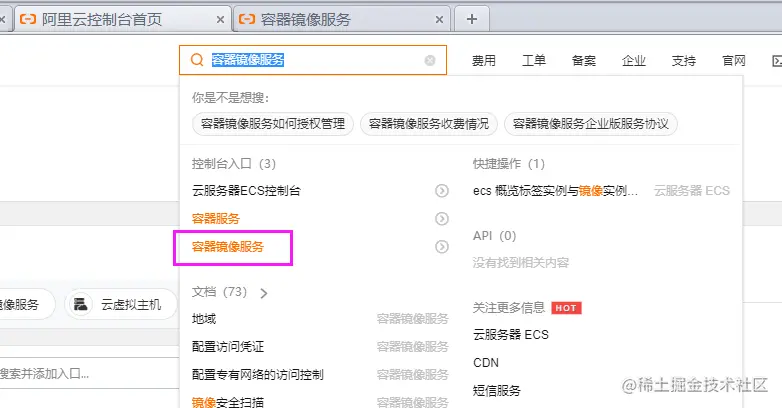This screenshot has height=408, width=782.
Task: Clear the search box text
Action: [429, 60]
